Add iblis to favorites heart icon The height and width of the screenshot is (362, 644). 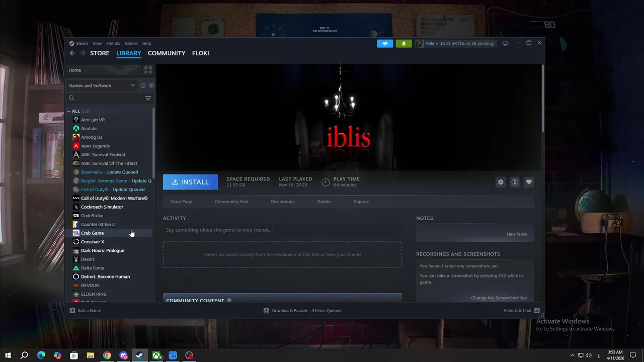(x=529, y=182)
